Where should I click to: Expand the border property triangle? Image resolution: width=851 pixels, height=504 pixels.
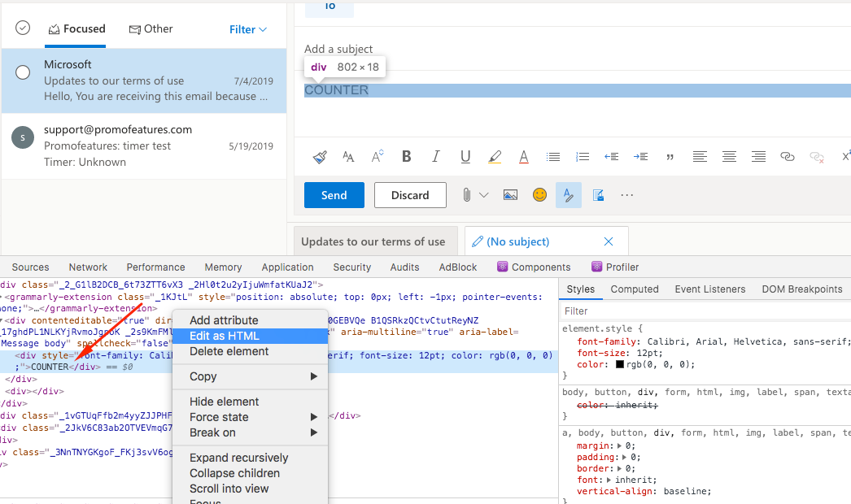[620, 469]
